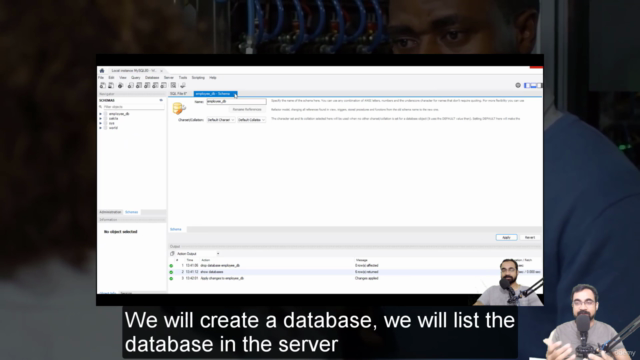Open the File menu
640x360 pixels.
[x=101, y=78]
